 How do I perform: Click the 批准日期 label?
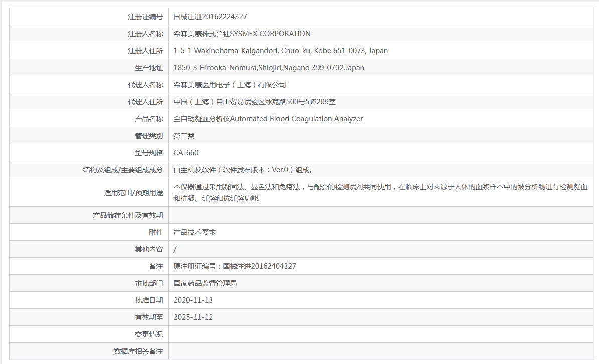click(149, 300)
